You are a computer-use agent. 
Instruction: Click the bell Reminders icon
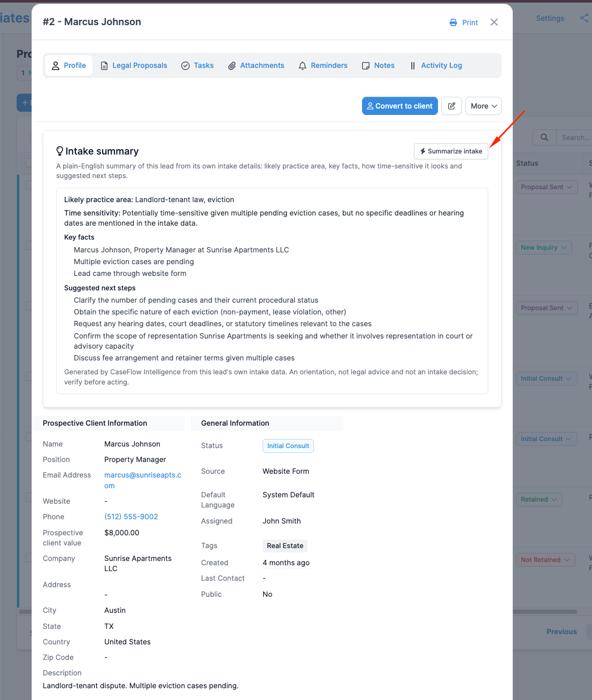point(303,66)
